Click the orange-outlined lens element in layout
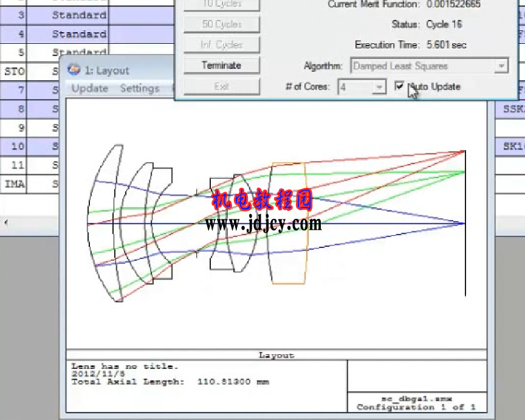This screenshot has height=420, width=525. tap(289, 224)
